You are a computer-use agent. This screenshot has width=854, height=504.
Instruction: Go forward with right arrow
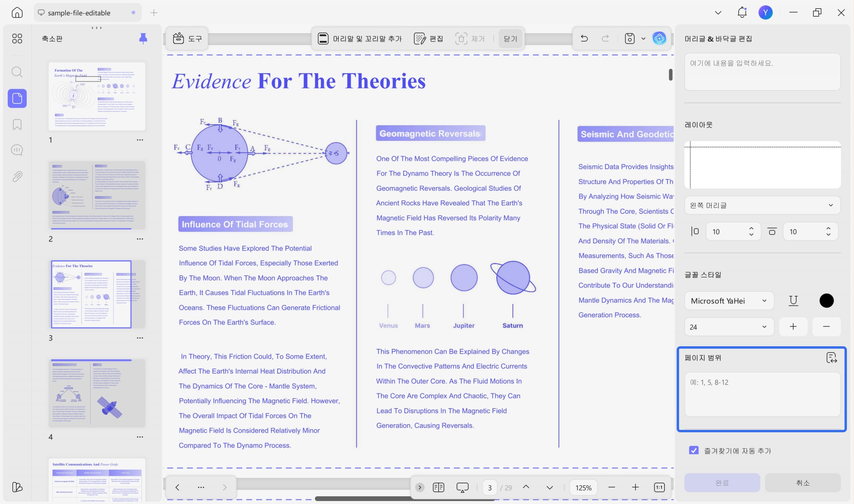(225, 487)
